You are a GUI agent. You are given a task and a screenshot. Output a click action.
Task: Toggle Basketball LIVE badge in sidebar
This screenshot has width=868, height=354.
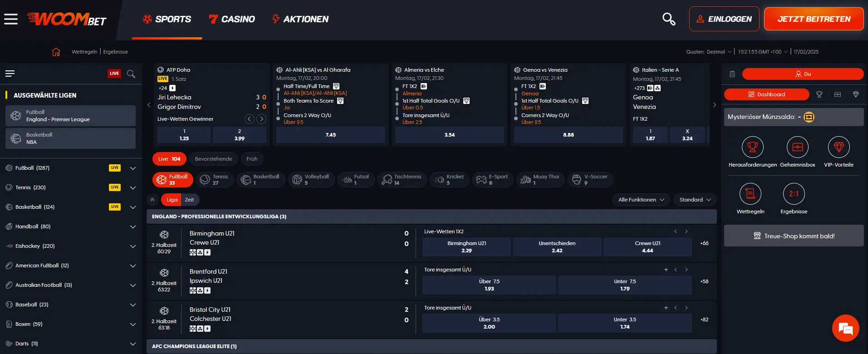coord(115,207)
